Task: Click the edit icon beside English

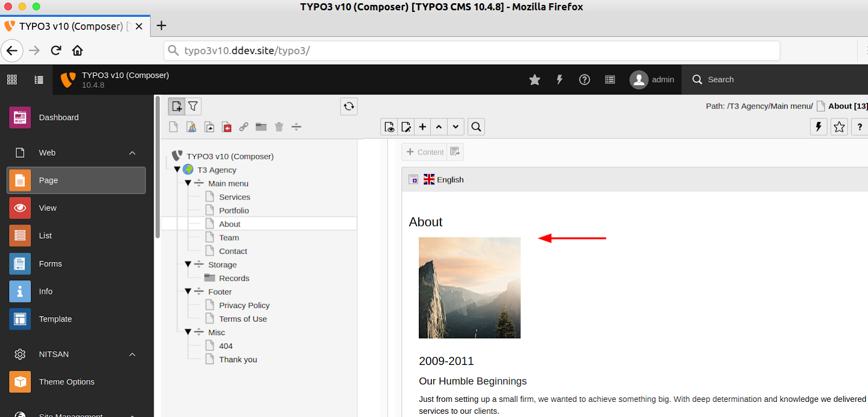Action: click(413, 179)
